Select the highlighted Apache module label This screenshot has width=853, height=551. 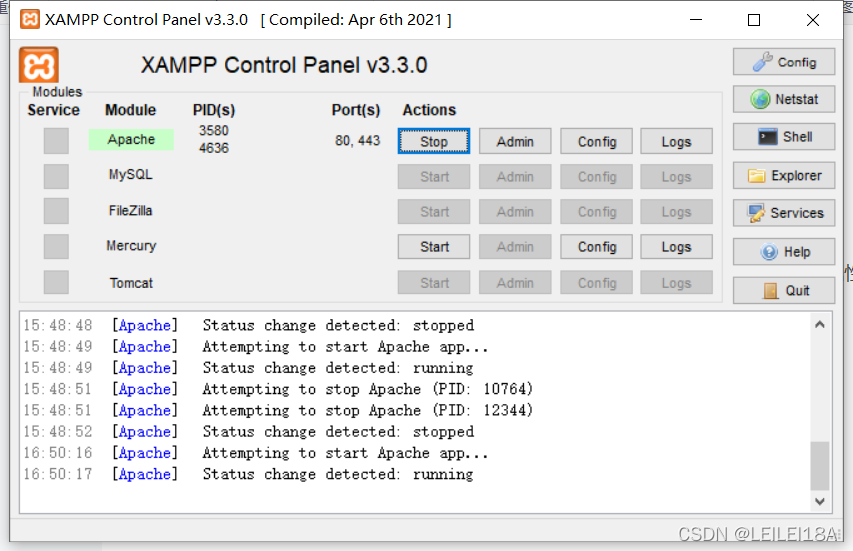point(131,139)
